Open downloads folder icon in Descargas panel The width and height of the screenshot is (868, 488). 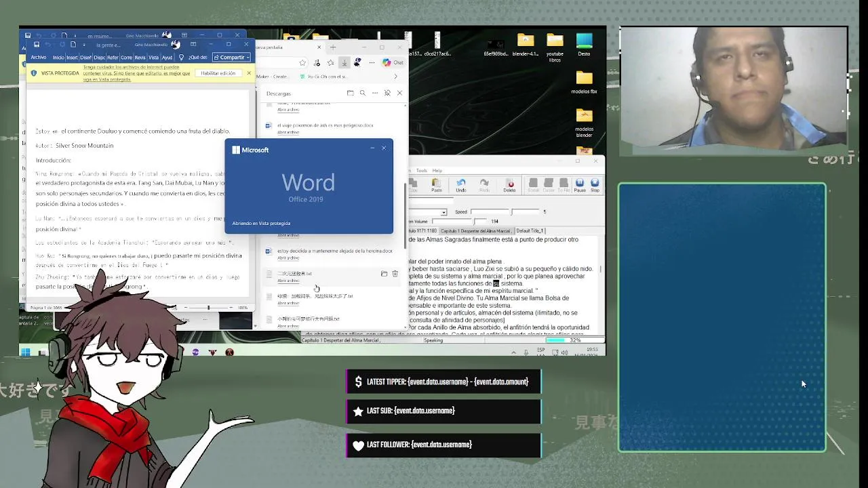(x=350, y=93)
